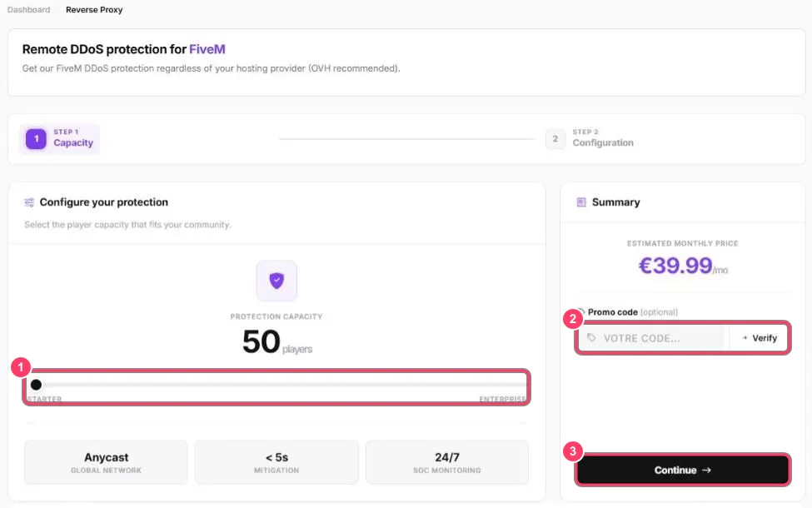The image size is (812, 508).
Task: Open the Dashboard breadcrumb link
Action: click(29, 10)
